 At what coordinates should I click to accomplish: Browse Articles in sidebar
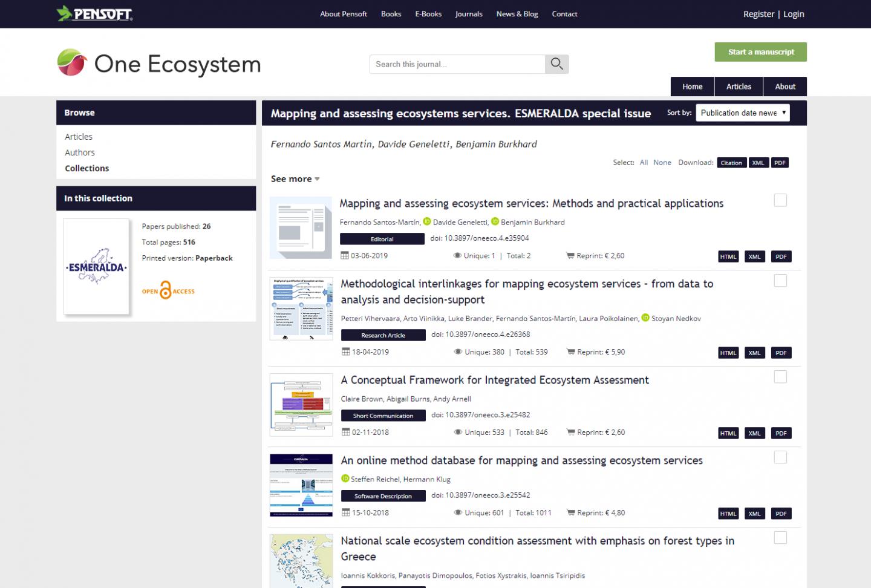click(x=79, y=137)
